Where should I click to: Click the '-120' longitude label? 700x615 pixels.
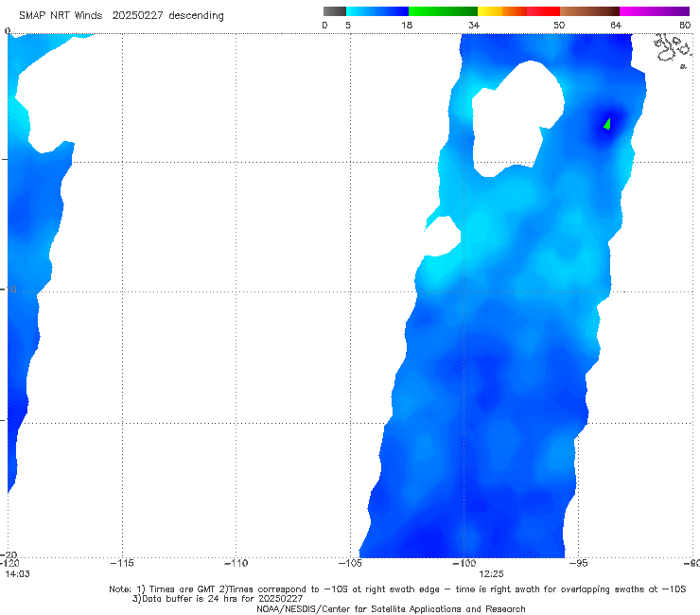coord(9,563)
